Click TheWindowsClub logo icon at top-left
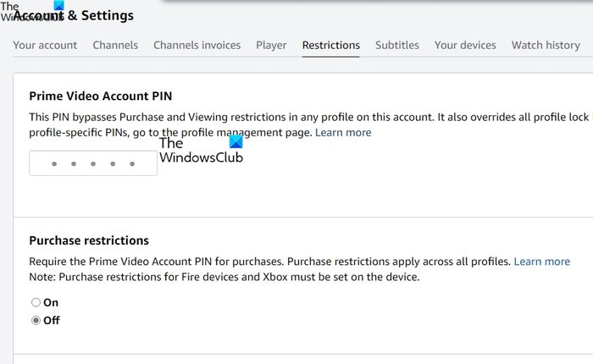This screenshot has height=364, width=593. coord(59,5)
